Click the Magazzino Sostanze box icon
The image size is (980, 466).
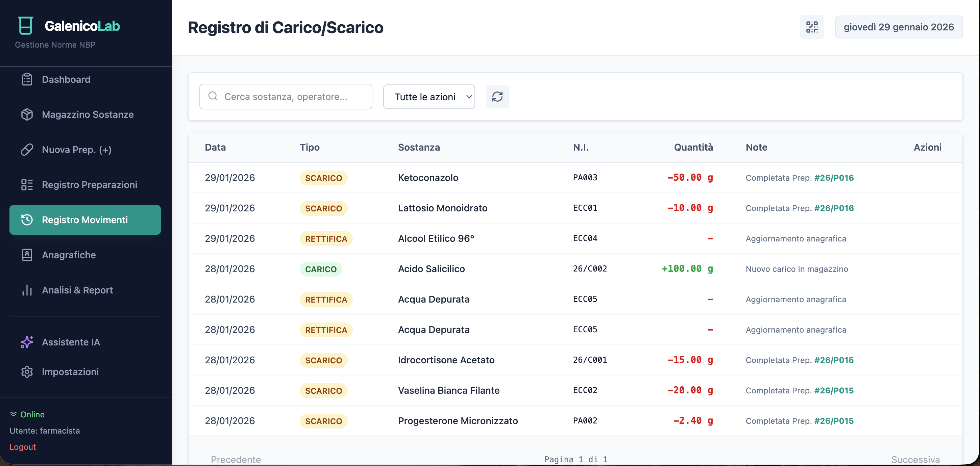tap(27, 114)
